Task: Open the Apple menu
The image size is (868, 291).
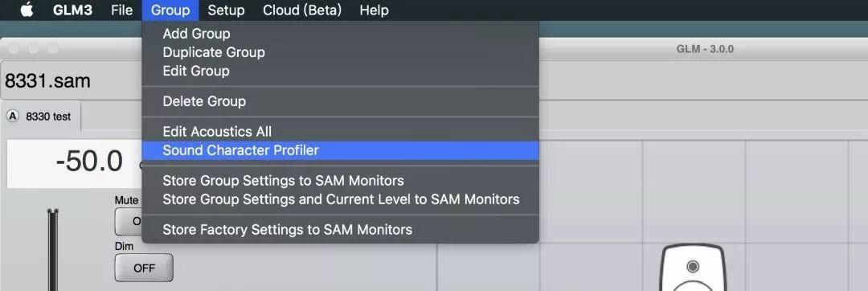Action: click(x=27, y=10)
